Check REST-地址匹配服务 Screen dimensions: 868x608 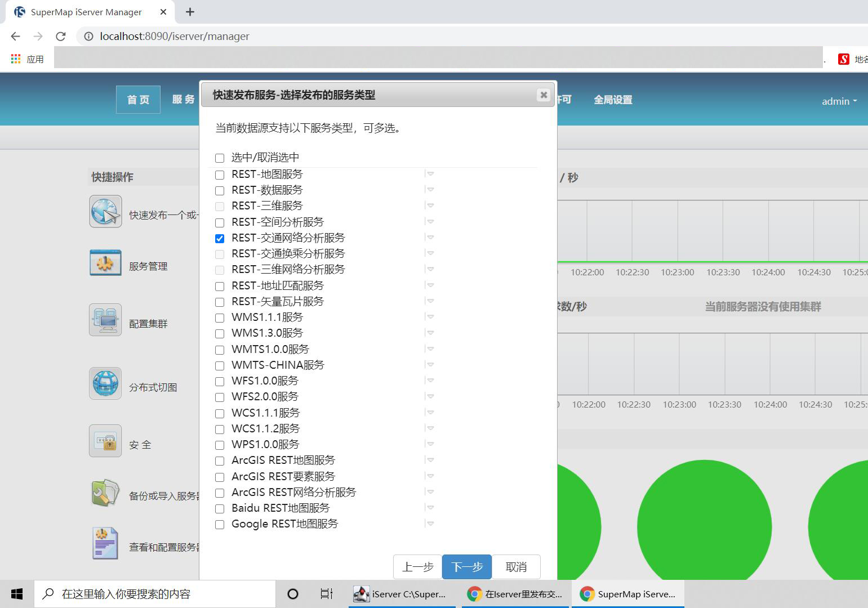(220, 287)
